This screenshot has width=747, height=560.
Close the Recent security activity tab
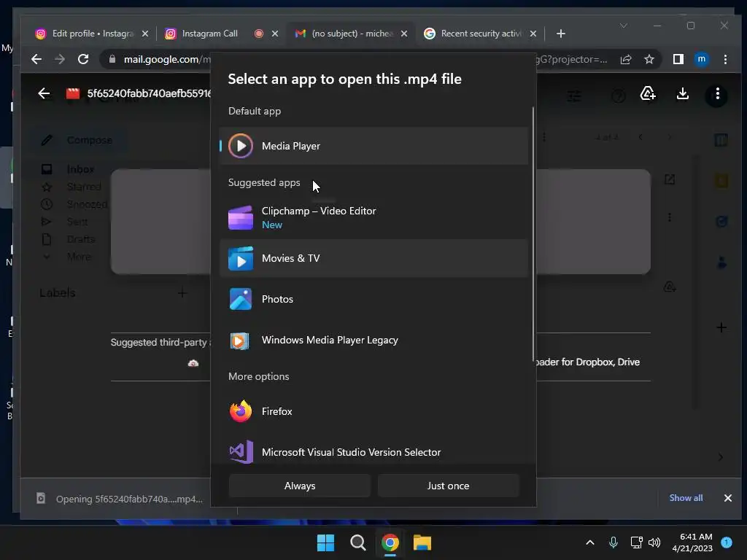pyautogui.click(x=533, y=34)
